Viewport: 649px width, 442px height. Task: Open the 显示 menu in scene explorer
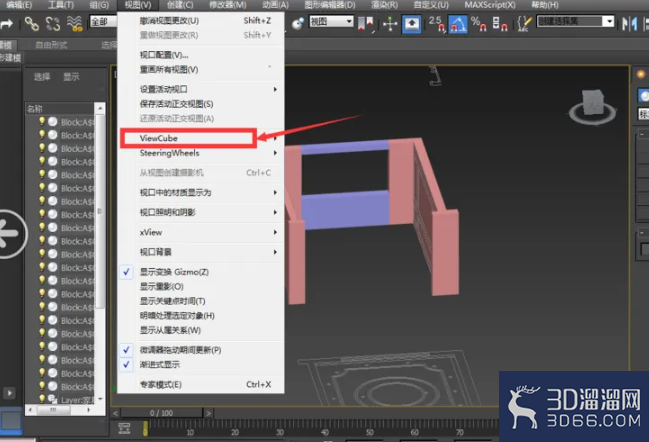point(71,77)
